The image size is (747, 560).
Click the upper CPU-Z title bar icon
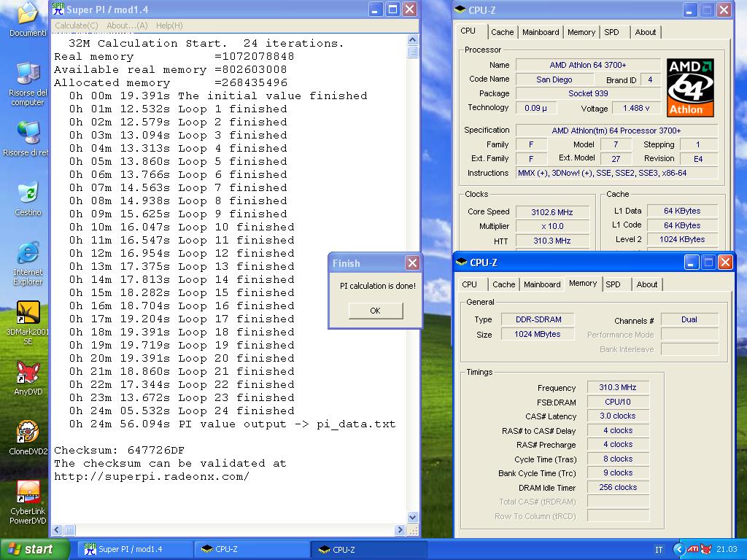460,9
